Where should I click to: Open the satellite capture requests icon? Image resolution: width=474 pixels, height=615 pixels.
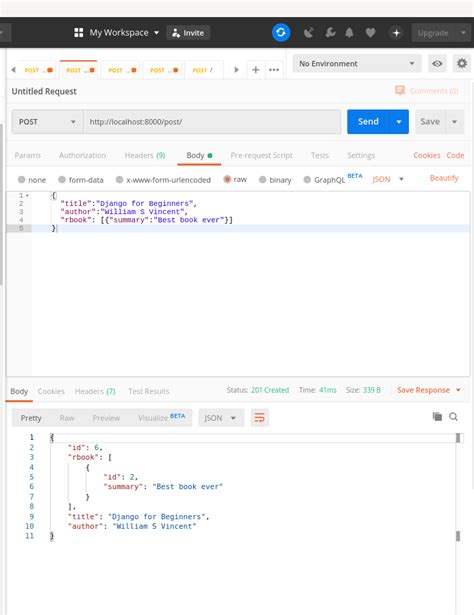[x=309, y=33]
